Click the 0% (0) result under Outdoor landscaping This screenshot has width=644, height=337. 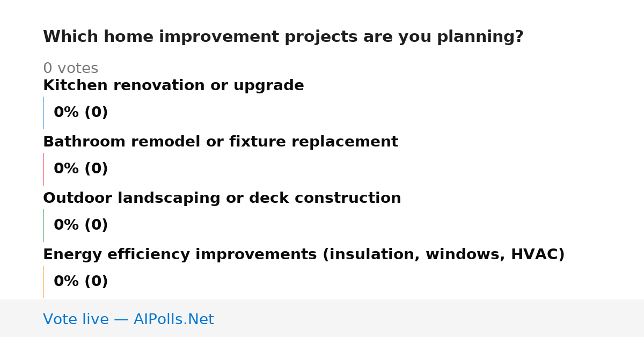pyautogui.click(x=81, y=225)
